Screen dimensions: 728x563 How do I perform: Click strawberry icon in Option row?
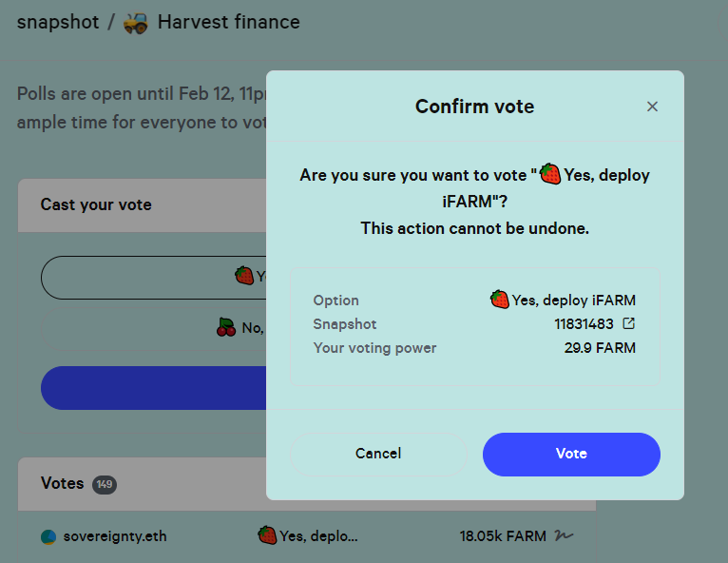499,300
